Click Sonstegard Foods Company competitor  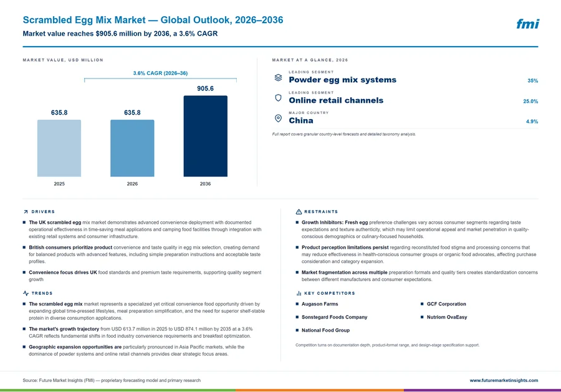coord(335,317)
